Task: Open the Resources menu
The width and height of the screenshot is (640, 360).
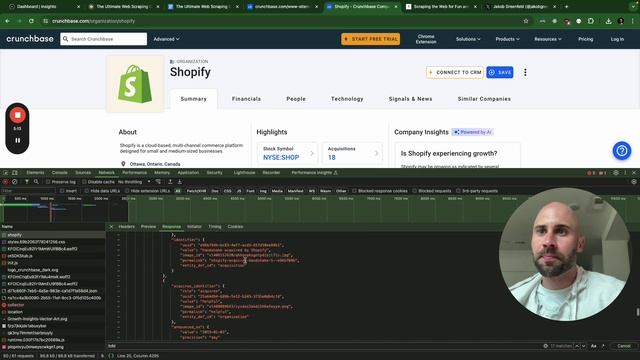Action: 548,39
